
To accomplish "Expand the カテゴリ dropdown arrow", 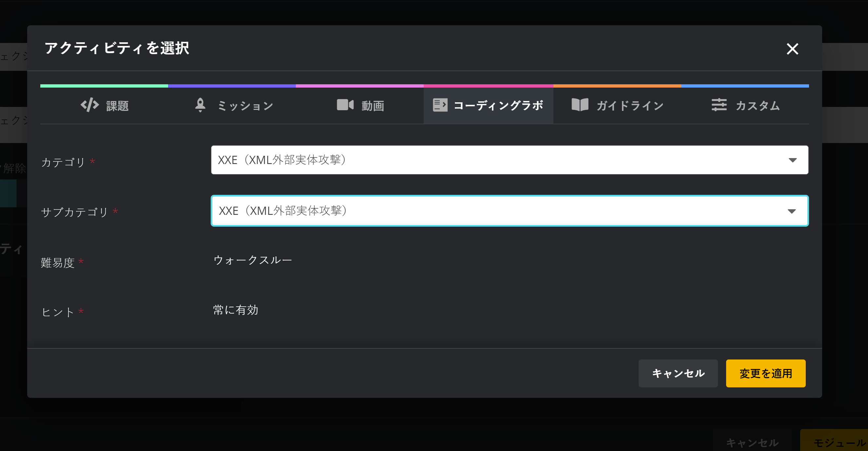I will coord(793,160).
